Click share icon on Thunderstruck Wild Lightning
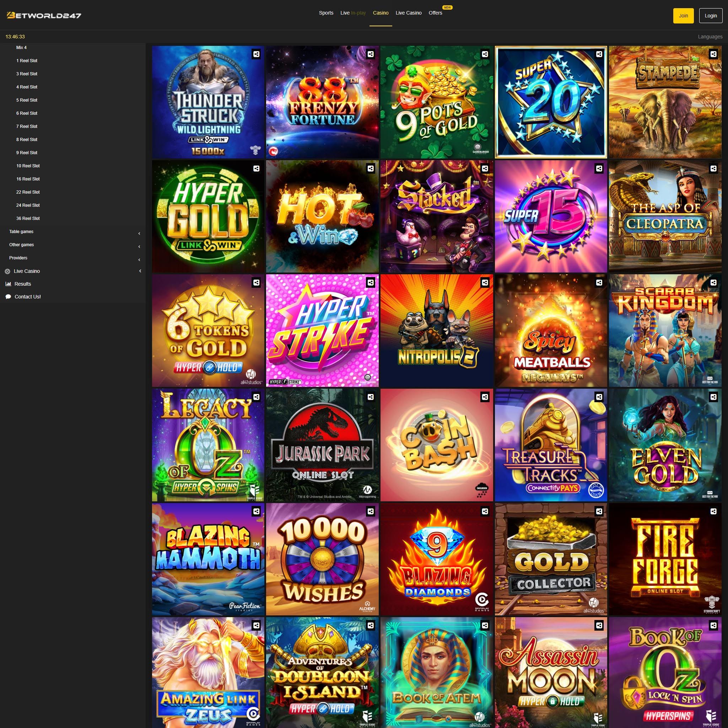Screen dimensions: 728x728 tap(256, 54)
